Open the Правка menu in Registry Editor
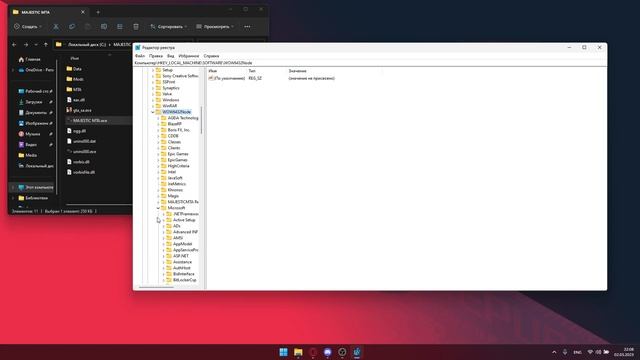Viewport: 640px width, 360px height. coord(156,56)
